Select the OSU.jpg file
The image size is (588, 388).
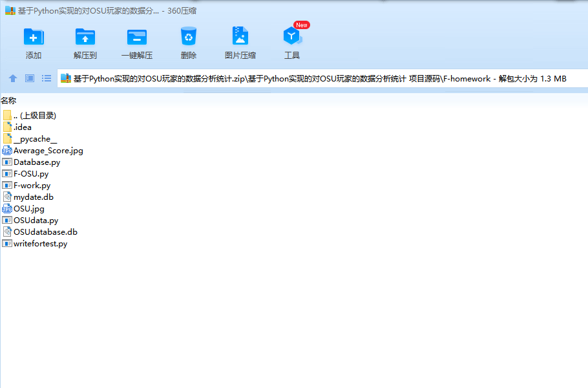(x=23, y=209)
